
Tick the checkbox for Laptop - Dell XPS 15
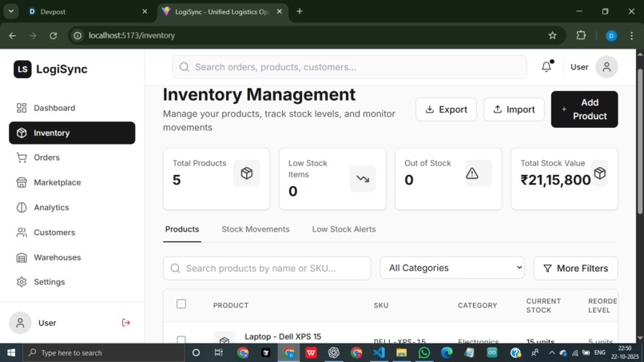tap(181, 340)
